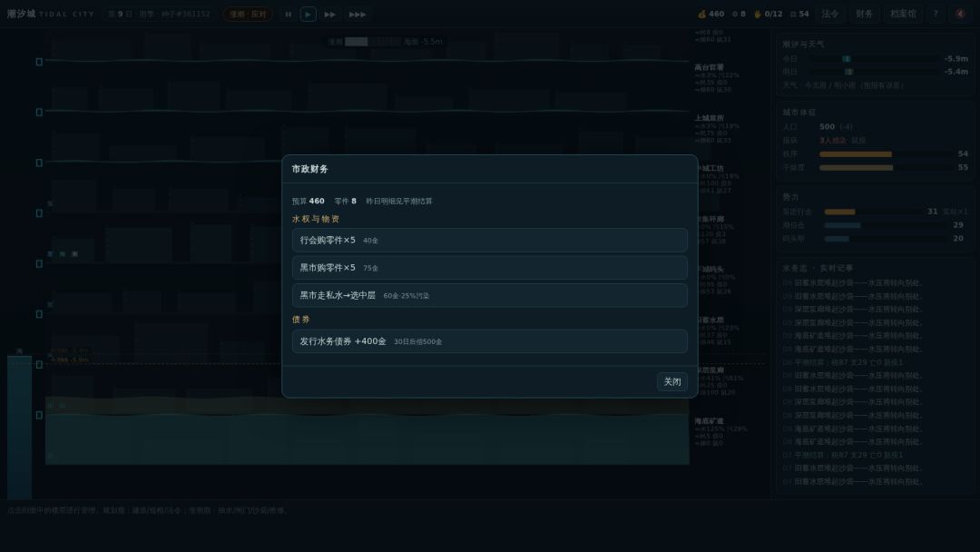
Task: Set double fast-forward speed
Action: click(x=330, y=15)
